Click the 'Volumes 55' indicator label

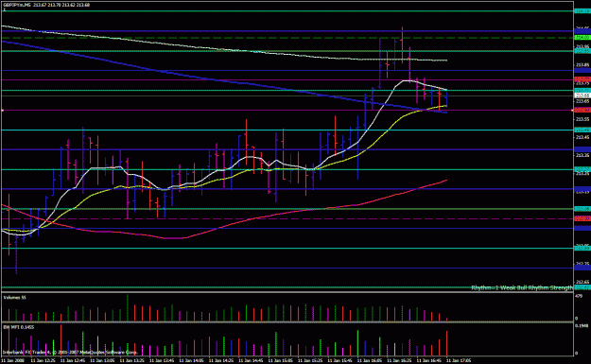click(15, 298)
